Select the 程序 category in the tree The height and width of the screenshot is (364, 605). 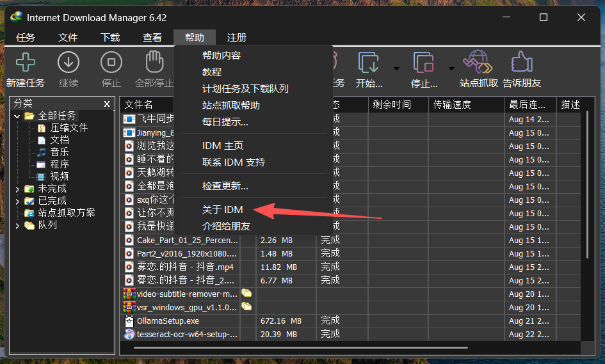(60, 164)
